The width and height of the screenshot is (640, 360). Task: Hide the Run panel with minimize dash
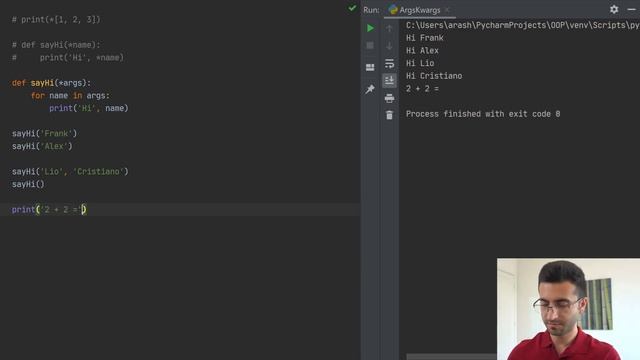[x=631, y=9]
